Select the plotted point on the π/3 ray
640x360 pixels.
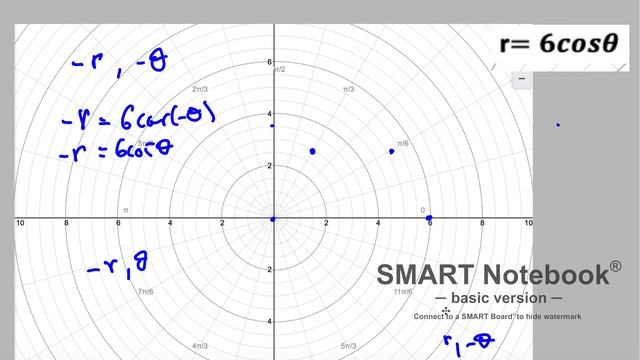[312, 151]
